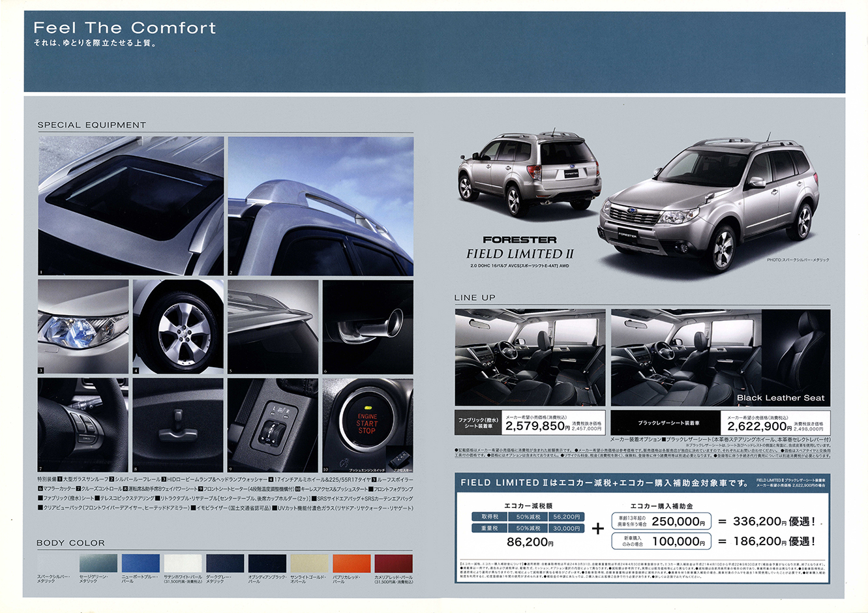Click the エコカー購入補助金 subheading

661,505
